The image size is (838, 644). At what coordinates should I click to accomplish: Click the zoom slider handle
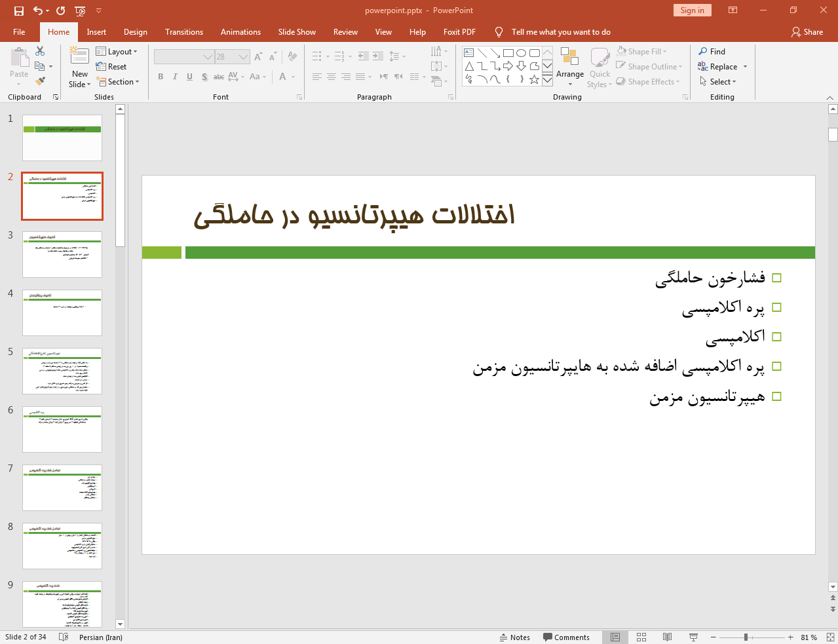click(x=746, y=637)
